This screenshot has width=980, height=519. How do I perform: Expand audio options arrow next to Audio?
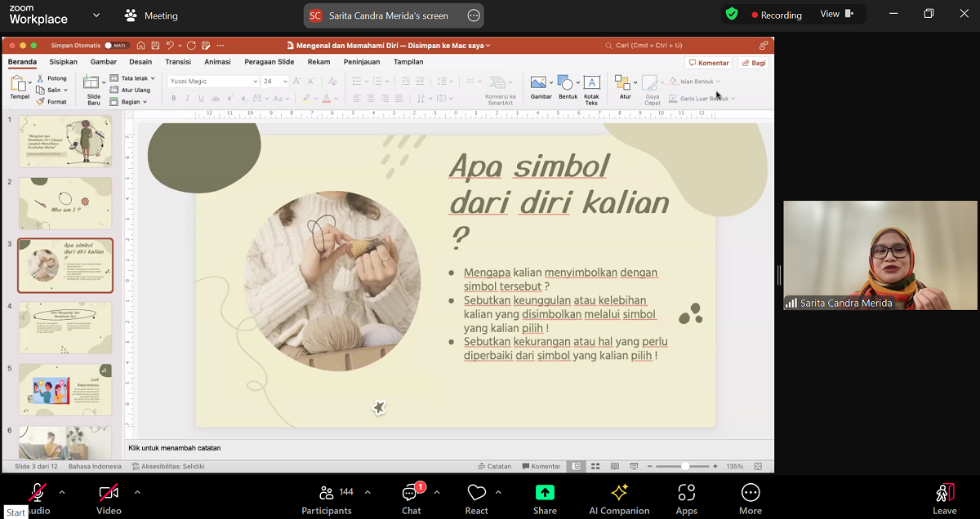coord(62,492)
